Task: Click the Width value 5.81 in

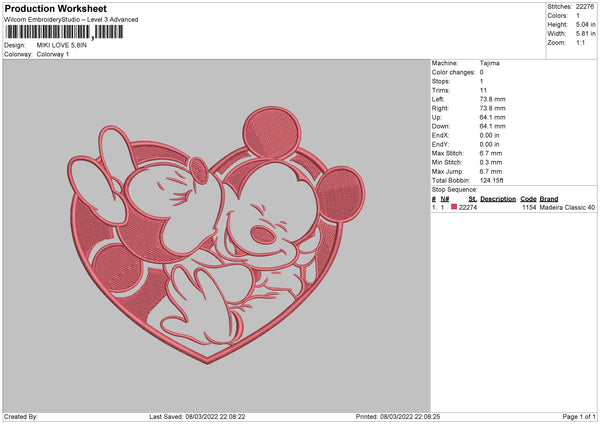Action: 585,34
